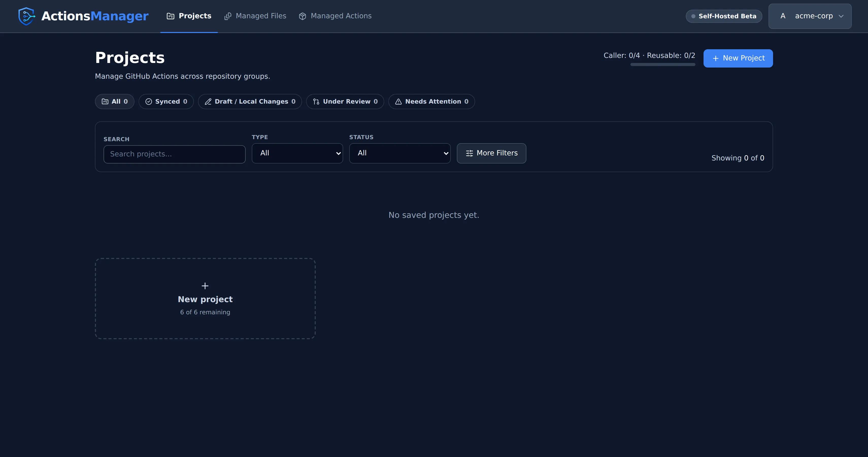Screen dimensions: 868x457
Task: Focus the Search projects input field
Action: point(175,154)
